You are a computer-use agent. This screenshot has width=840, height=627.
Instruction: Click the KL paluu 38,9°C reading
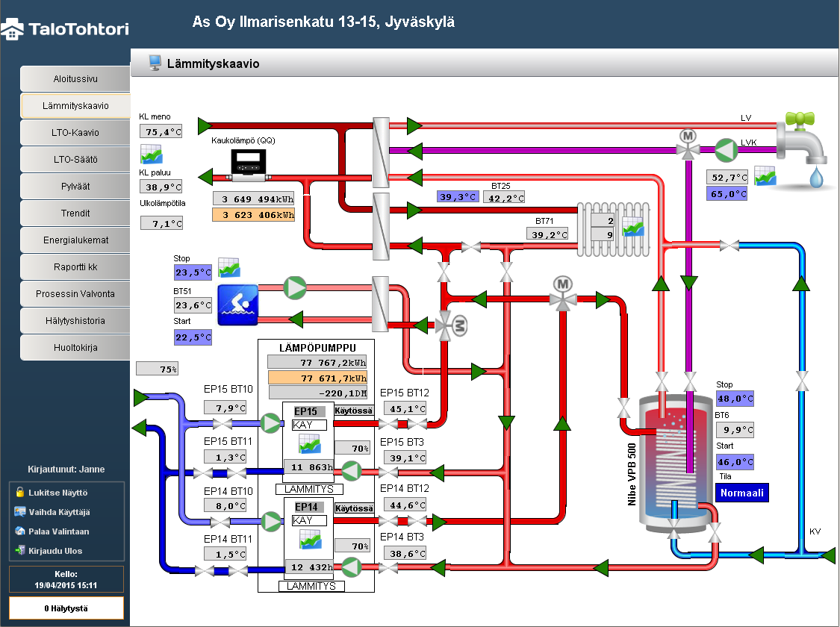161,187
